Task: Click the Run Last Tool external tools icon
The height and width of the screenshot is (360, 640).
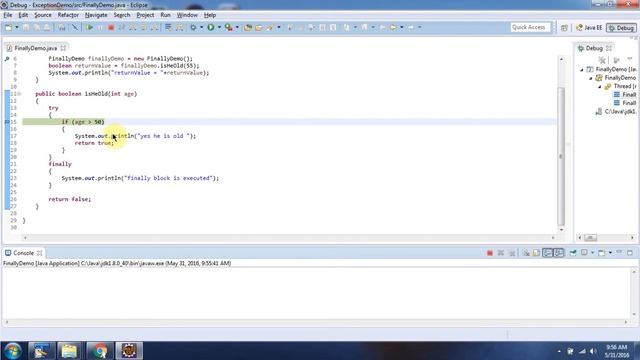Action: (x=229, y=27)
